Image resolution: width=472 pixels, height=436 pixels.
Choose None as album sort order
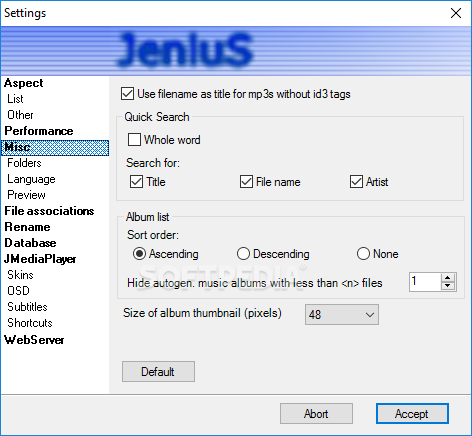[363, 254]
